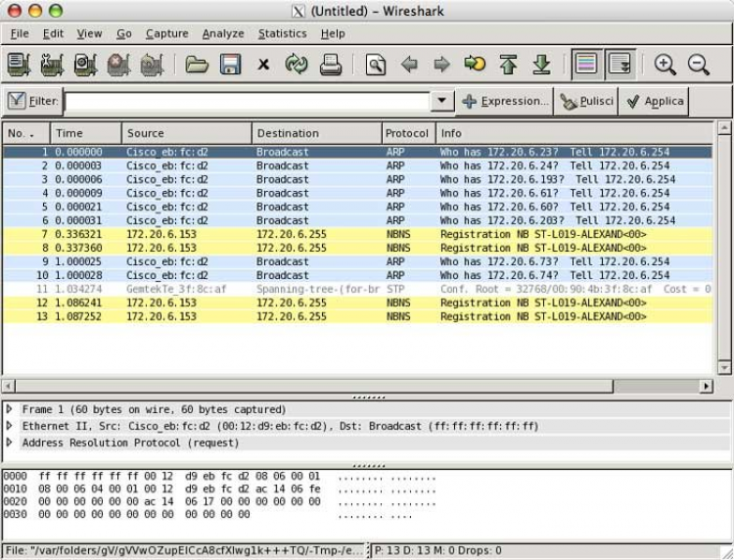Start a new live capture icon

(86, 65)
